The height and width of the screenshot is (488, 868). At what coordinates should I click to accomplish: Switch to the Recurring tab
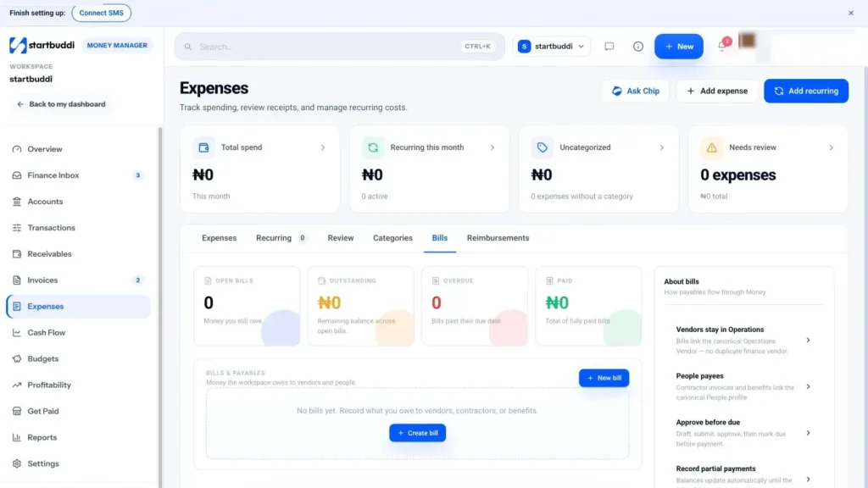[x=281, y=238]
